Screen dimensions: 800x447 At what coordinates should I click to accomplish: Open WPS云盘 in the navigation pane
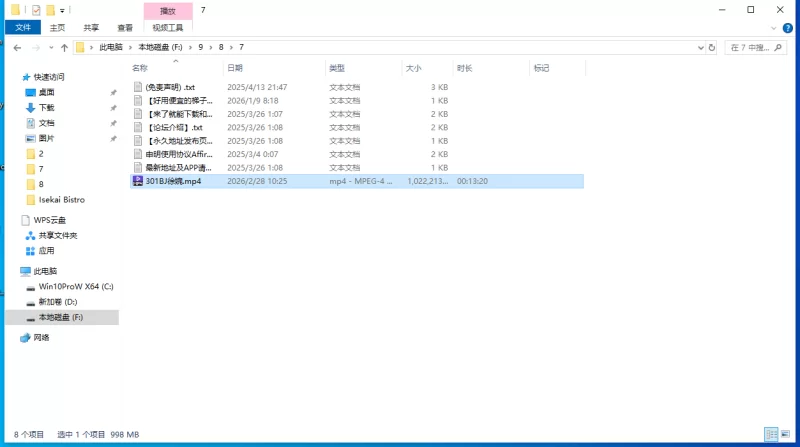49,220
